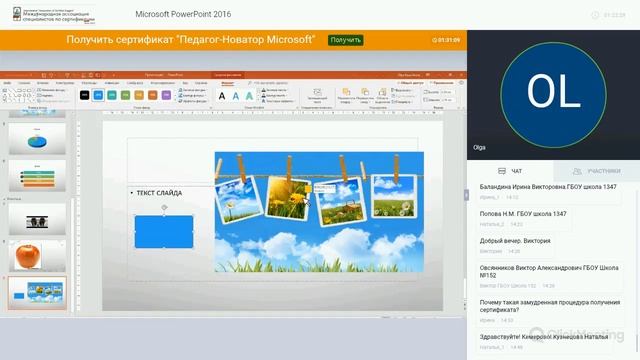This screenshot has height=360, width=640.
Task: Switch to the Формат ribbon tab
Action: [228, 83]
